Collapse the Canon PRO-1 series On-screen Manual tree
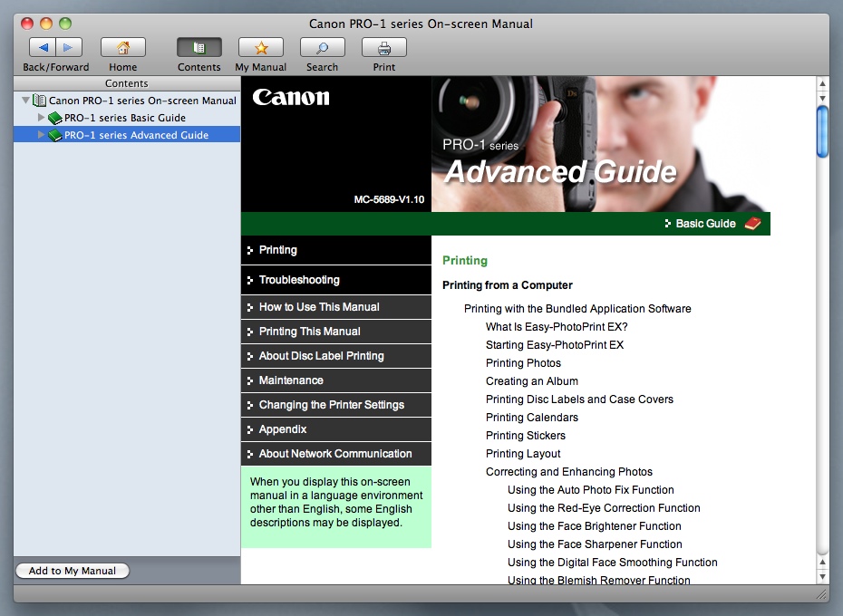This screenshot has width=843, height=616. 25,101
